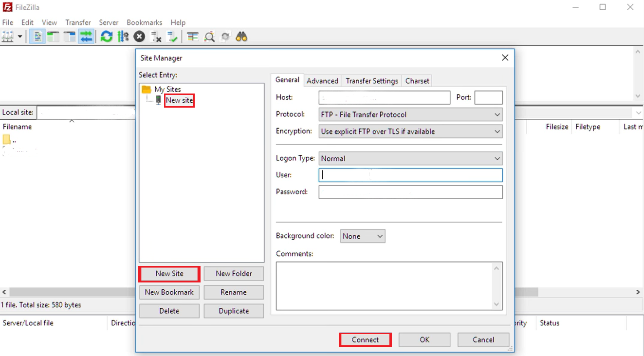The width and height of the screenshot is (644, 356).
Task: Open the directory listing filters icon
Action: coord(193,37)
